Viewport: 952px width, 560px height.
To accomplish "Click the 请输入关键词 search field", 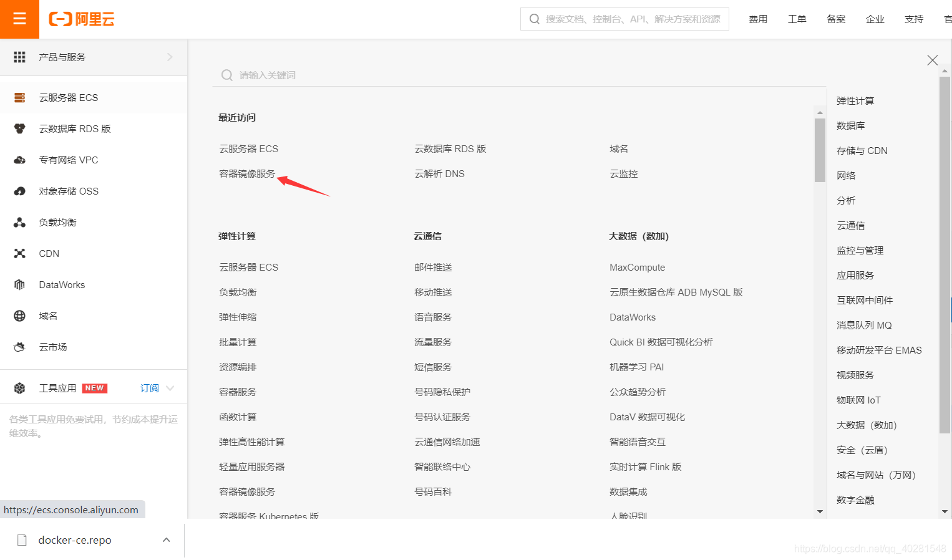I will click(x=519, y=75).
